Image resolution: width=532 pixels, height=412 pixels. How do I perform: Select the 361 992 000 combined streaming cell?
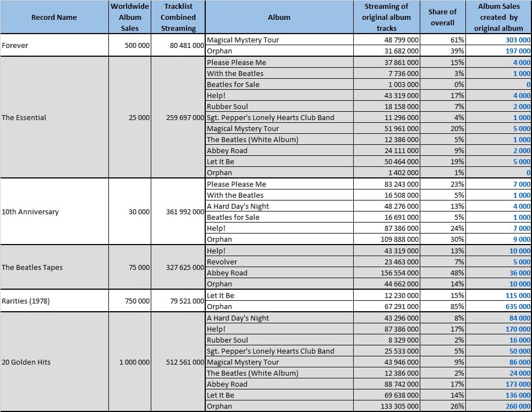178,212
